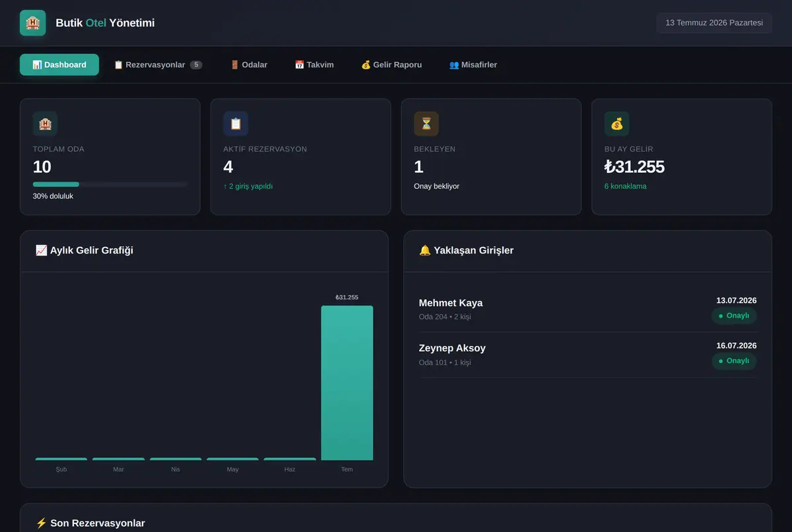The width and height of the screenshot is (792, 532).
Task: Switch to the Odalar tab
Action: pos(249,65)
